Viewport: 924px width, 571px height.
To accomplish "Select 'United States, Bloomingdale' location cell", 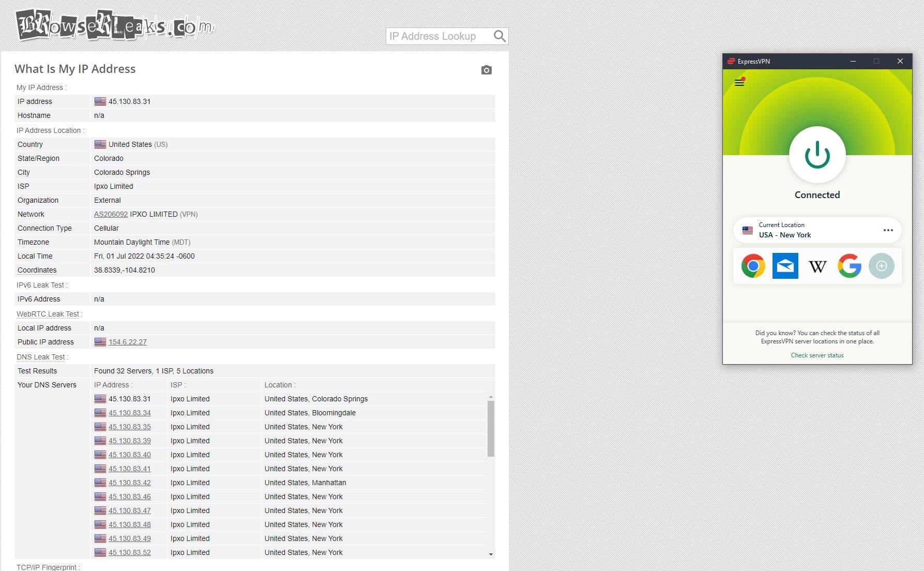I will (x=310, y=413).
